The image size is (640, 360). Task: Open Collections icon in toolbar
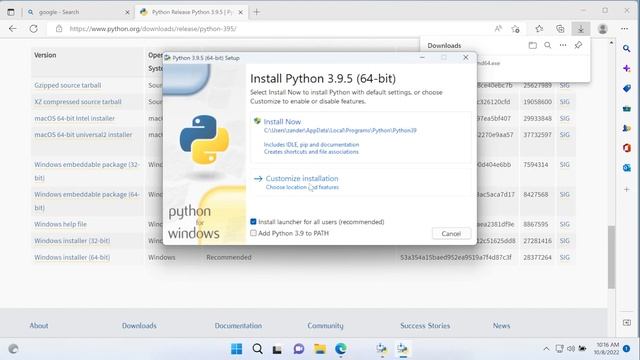click(x=560, y=29)
